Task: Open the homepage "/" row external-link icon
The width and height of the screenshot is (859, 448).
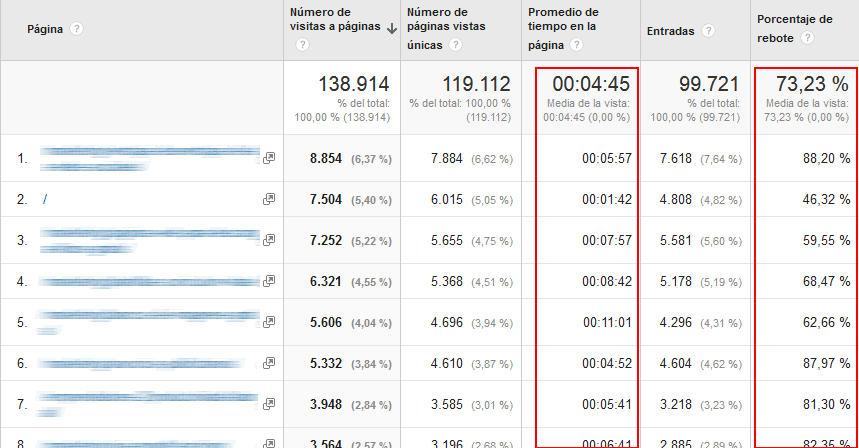Action: 269,199
